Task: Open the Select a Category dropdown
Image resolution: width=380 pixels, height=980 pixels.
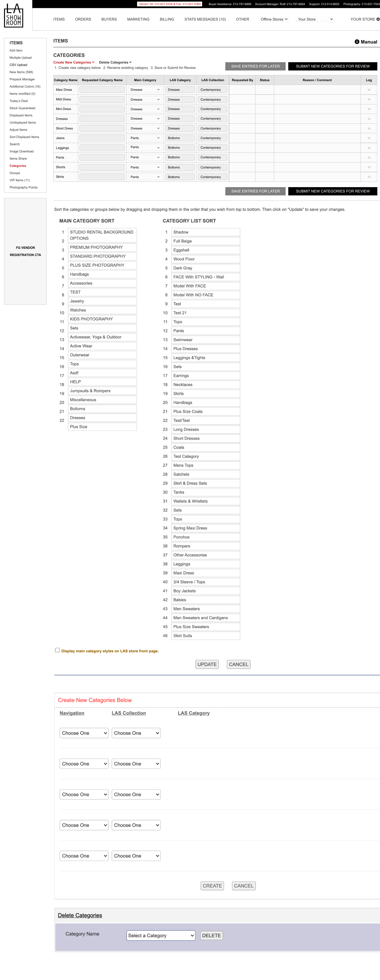Action: click(161, 935)
